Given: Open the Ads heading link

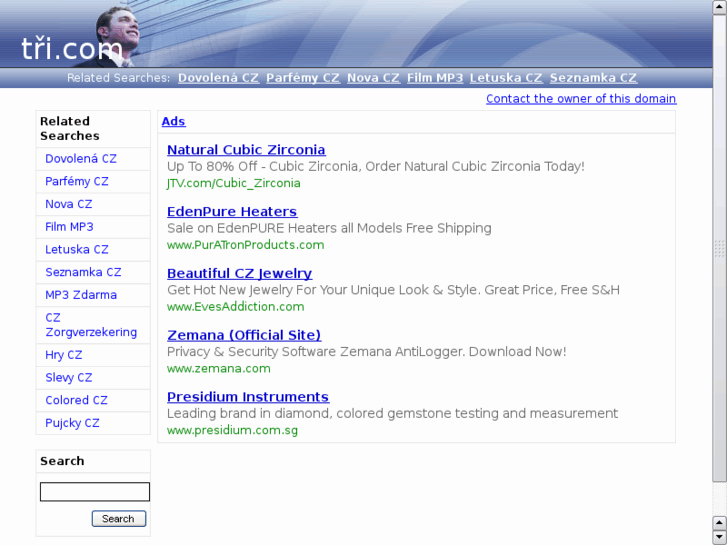Looking at the screenshot, I should pos(173,122).
